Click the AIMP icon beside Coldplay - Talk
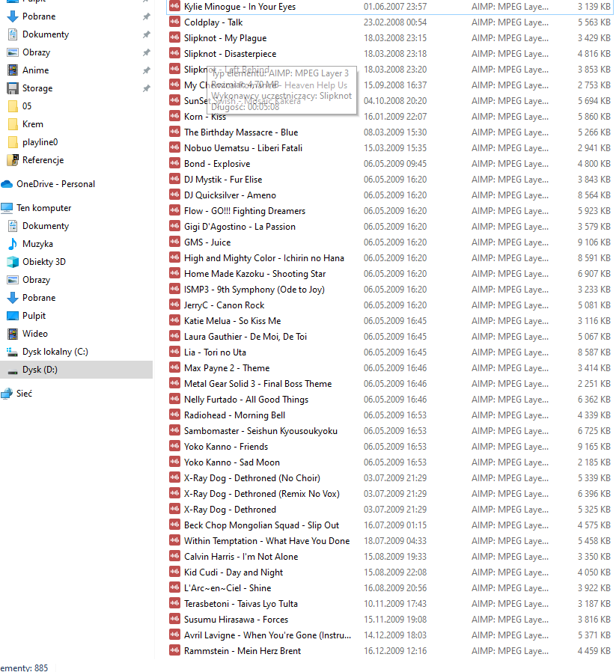 [174, 22]
